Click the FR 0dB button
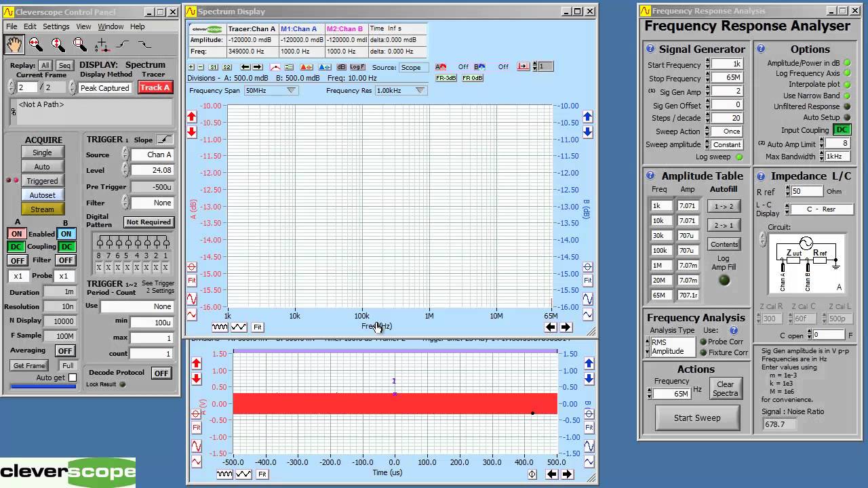 (x=473, y=78)
